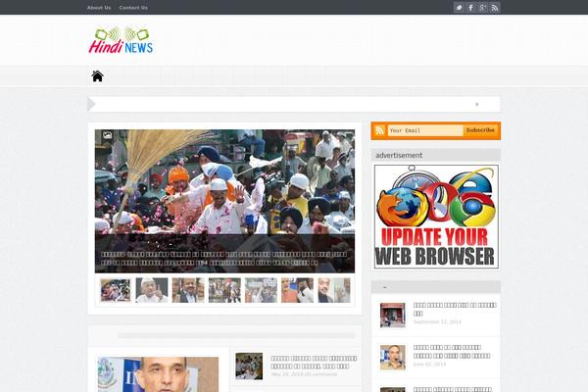This screenshot has width=588, height=392.
Task: Click the image icon on slider top-left corner
Action: [x=107, y=135]
